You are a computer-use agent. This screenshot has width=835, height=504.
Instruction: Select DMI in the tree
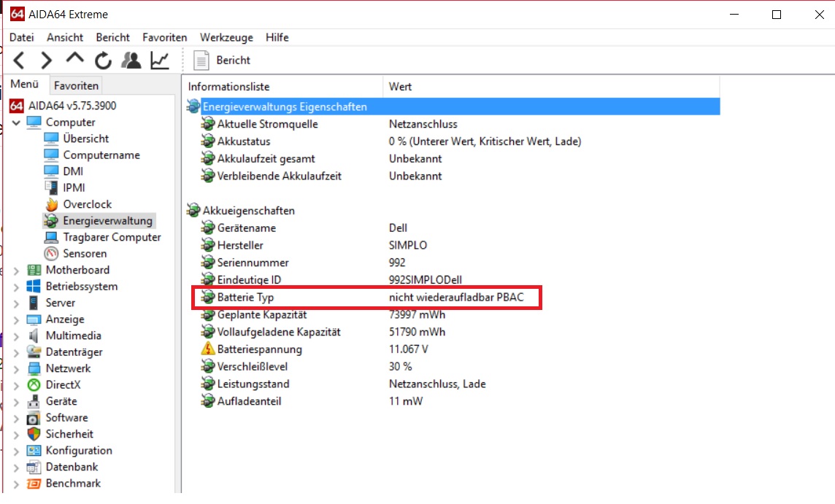[73, 171]
